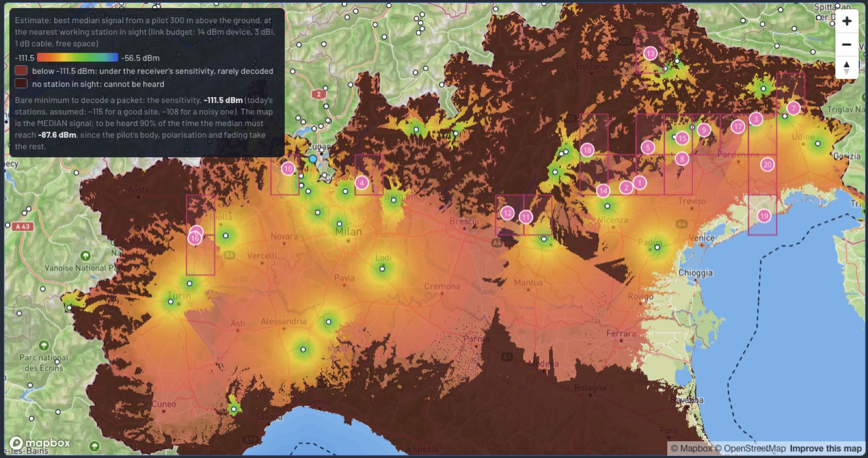Open pink marker number 18
This screenshot has height=458, width=868.
(x=587, y=150)
